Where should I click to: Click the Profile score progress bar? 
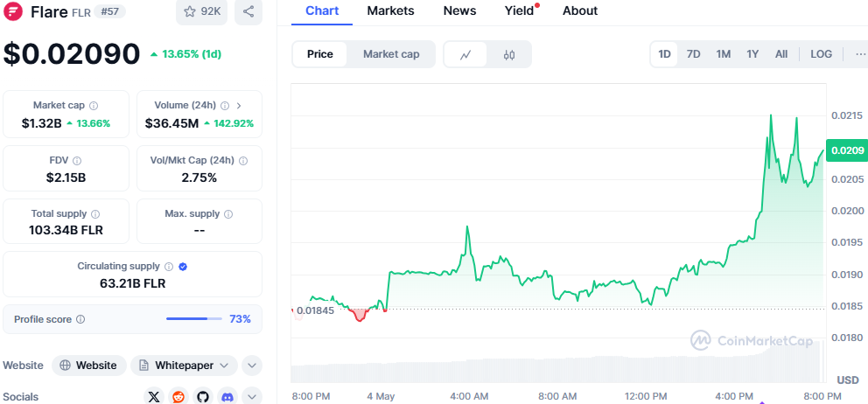(193, 319)
